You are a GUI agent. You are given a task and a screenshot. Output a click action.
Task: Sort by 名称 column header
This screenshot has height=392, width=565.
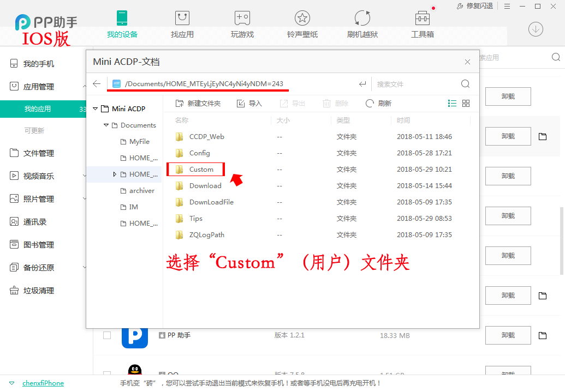[182, 120]
